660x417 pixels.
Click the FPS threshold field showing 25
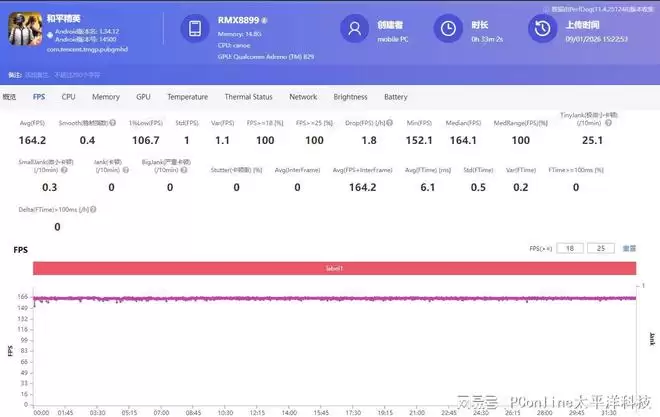pyautogui.click(x=602, y=247)
